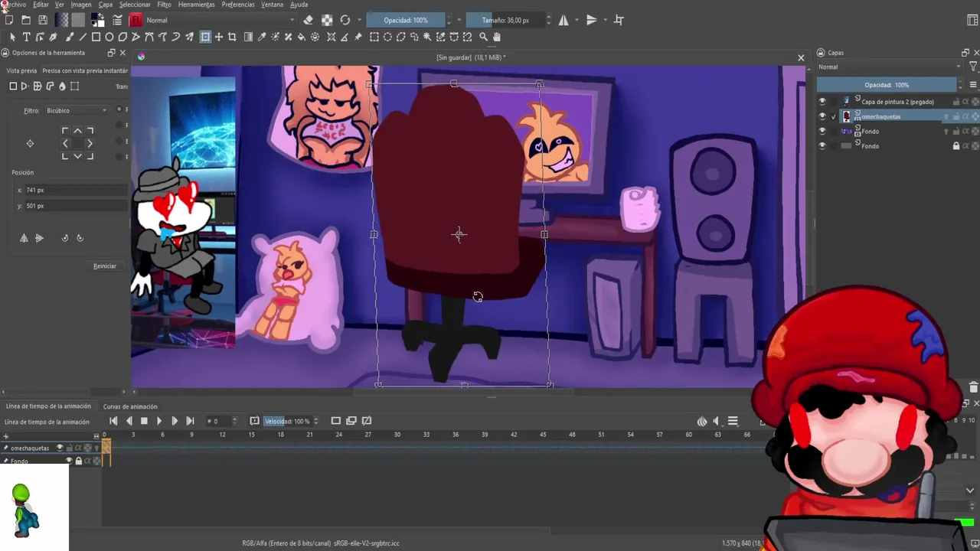Flip selection vertically in tool options
The image size is (980, 551).
pos(39,238)
